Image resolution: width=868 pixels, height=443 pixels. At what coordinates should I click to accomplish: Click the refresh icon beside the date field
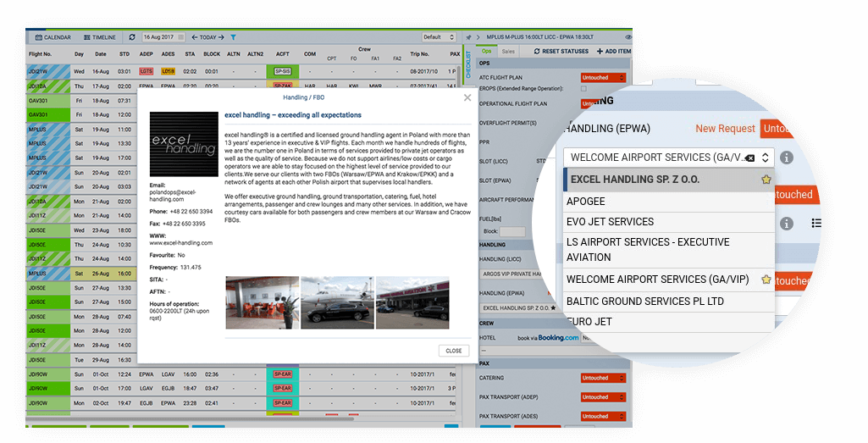point(131,37)
